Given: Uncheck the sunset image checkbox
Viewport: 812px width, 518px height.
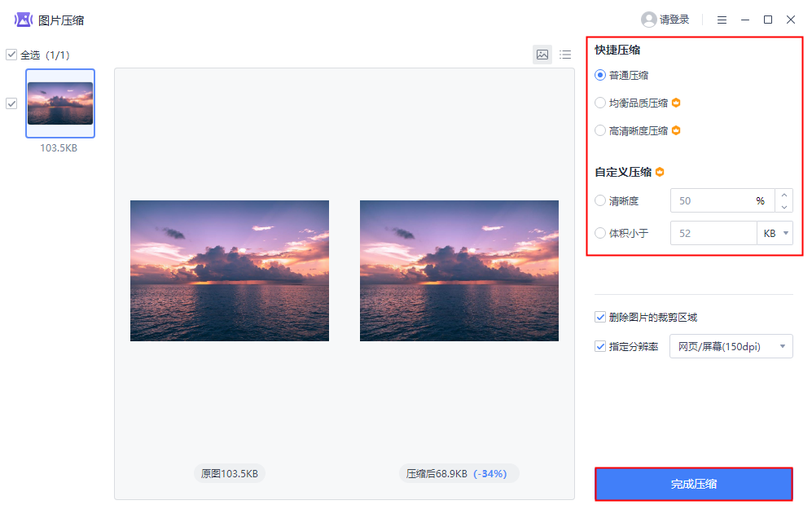Looking at the screenshot, I should point(11,103).
